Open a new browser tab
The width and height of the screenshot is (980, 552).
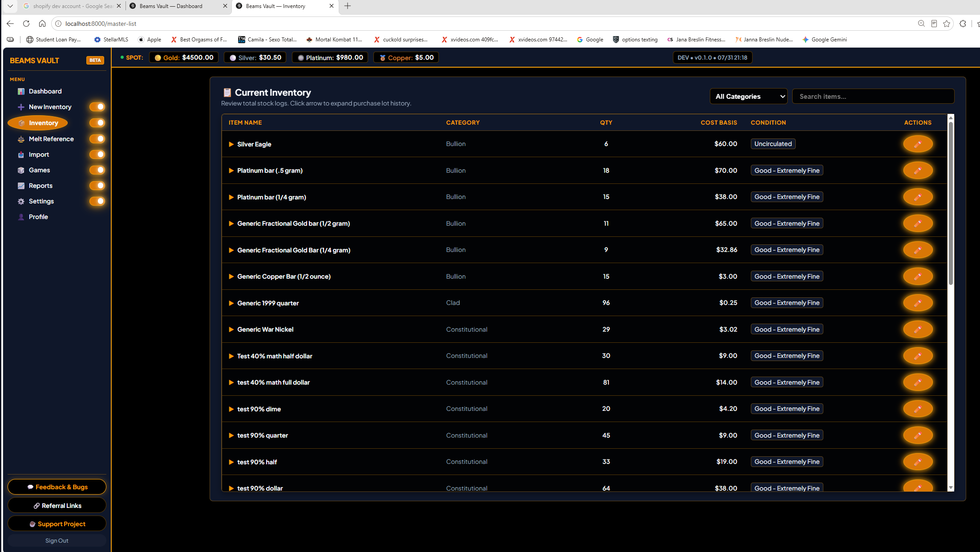point(348,6)
